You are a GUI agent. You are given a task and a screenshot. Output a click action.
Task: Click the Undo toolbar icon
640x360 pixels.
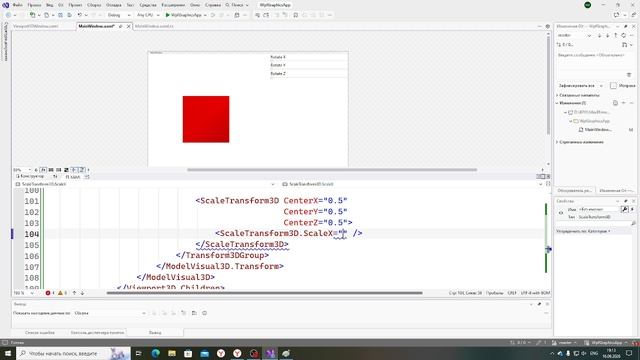pos(80,15)
